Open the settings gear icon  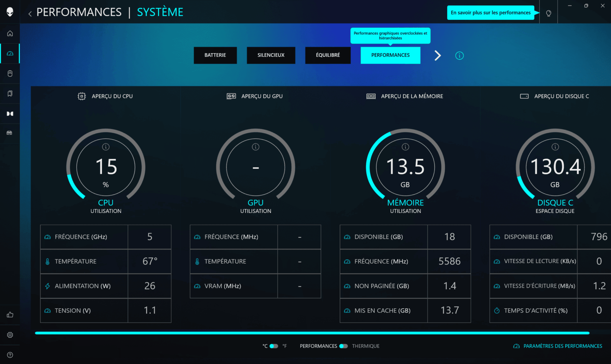[x=10, y=335]
